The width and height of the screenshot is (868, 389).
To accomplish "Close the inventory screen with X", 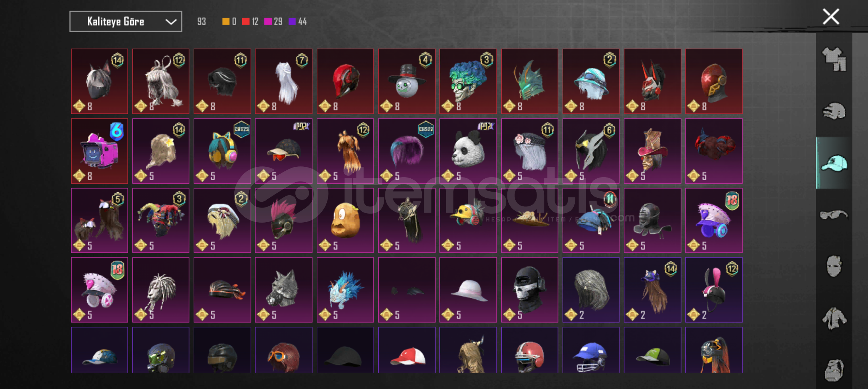I will tap(831, 17).
